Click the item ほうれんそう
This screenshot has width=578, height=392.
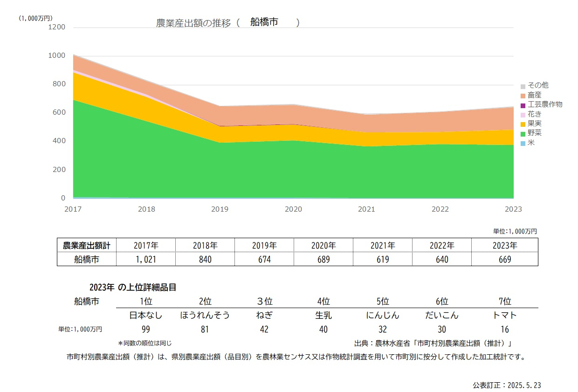[x=205, y=315]
